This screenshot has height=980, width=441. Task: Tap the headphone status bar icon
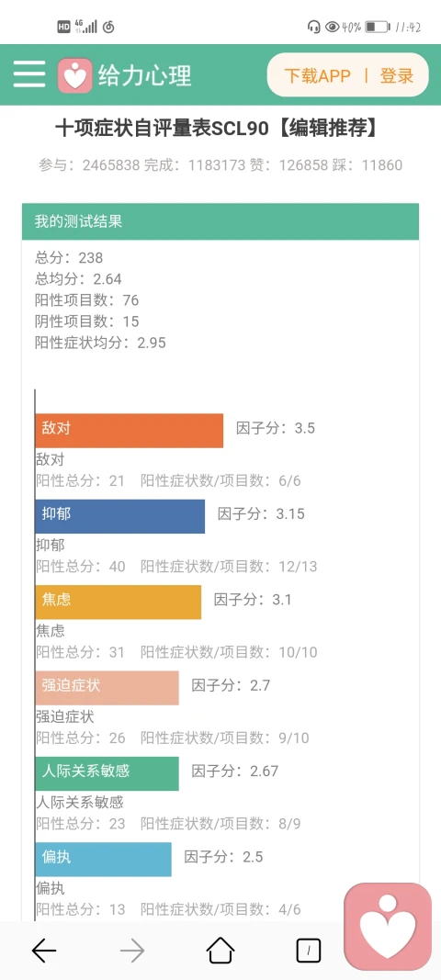tap(314, 27)
